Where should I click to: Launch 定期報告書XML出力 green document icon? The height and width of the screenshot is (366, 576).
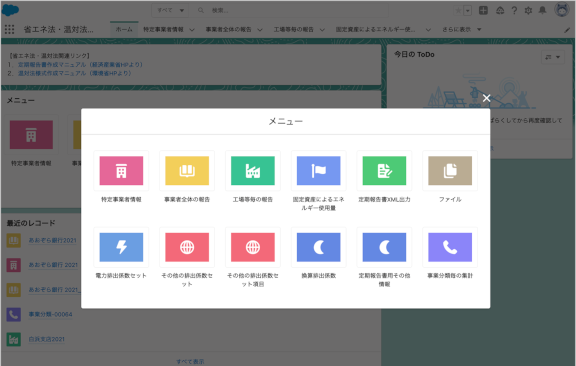pos(384,171)
